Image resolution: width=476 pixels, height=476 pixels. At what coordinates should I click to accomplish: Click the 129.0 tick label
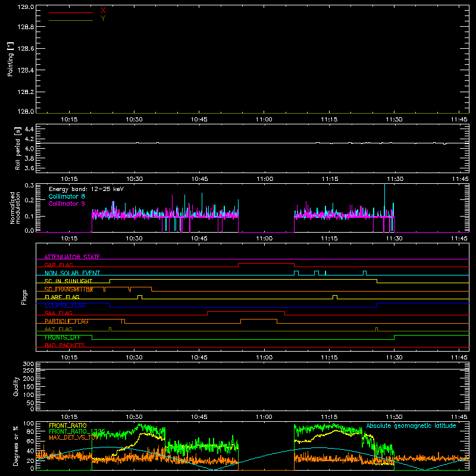click(26, 7)
